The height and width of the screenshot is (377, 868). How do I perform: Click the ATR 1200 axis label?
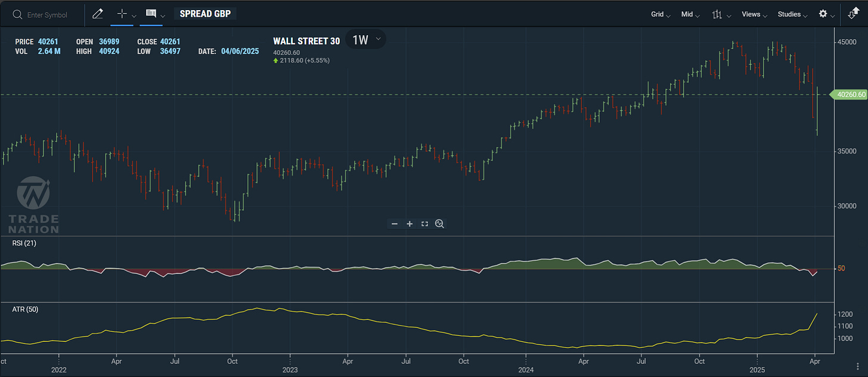(845, 314)
